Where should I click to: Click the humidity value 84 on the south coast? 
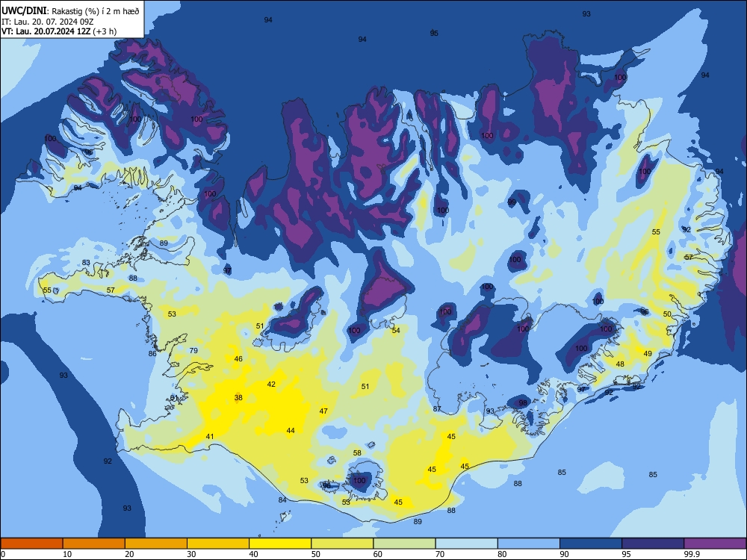click(x=282, y=500)
